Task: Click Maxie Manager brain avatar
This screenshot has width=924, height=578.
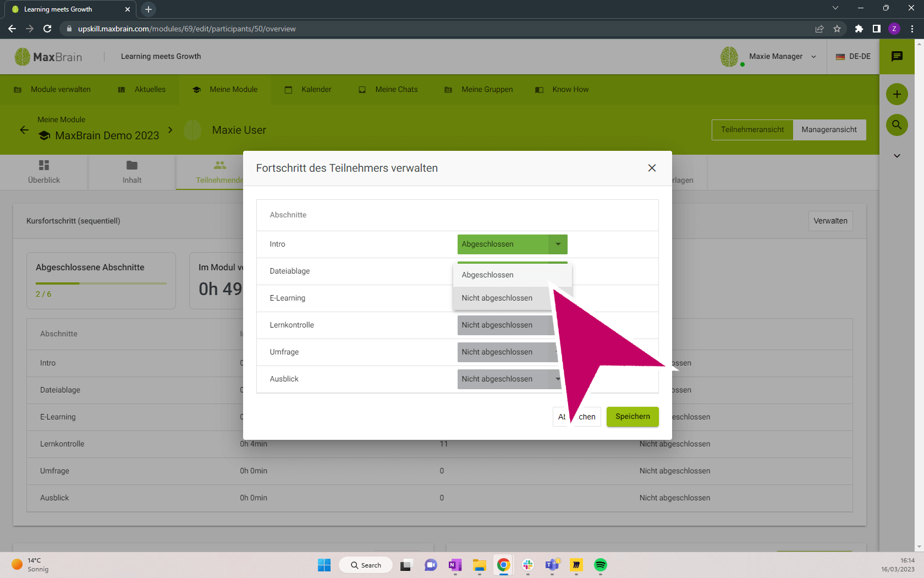Action: (x=730, y=57)
